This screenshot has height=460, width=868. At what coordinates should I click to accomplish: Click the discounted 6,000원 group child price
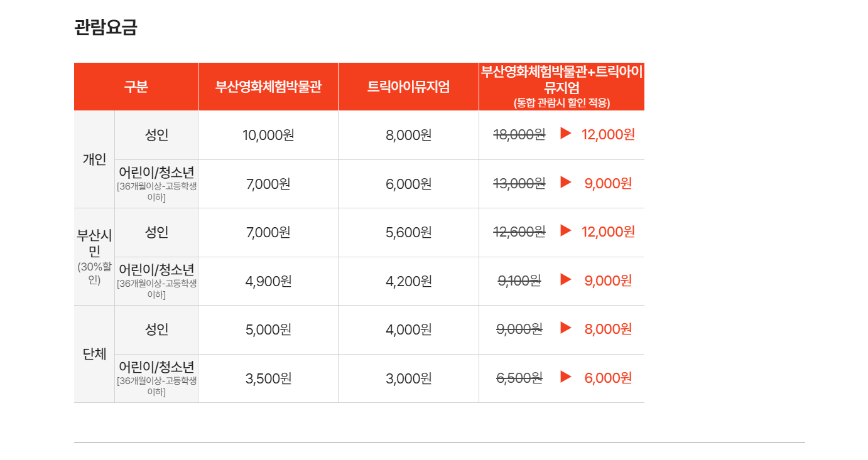[608, 378]
